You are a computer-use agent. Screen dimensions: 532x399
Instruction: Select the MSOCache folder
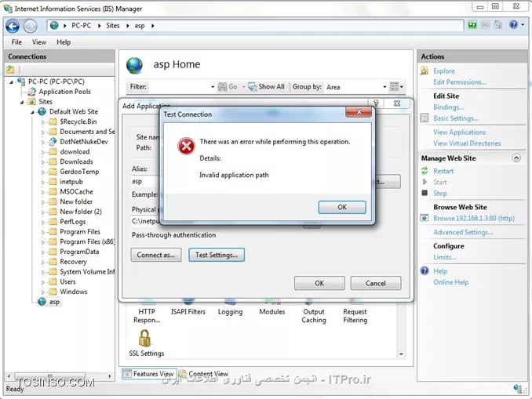(76, 192)
